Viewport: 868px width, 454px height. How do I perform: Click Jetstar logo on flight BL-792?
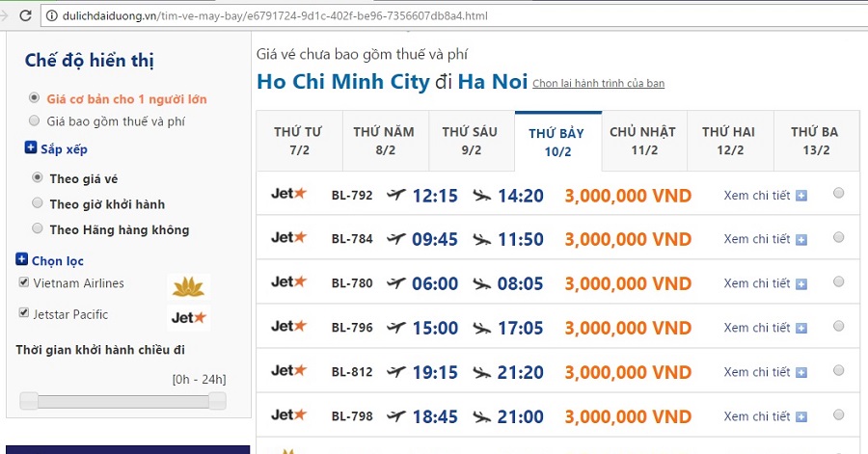point(288,194)
